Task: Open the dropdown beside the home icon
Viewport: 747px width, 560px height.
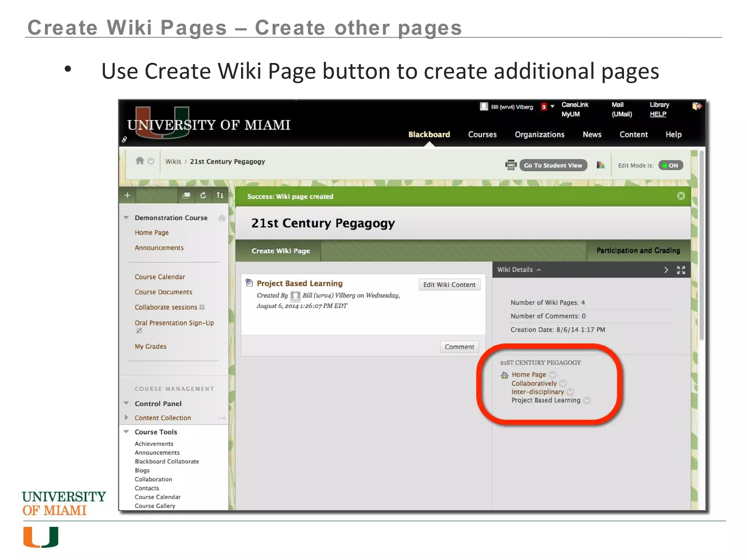Action: tap(151, 161)
